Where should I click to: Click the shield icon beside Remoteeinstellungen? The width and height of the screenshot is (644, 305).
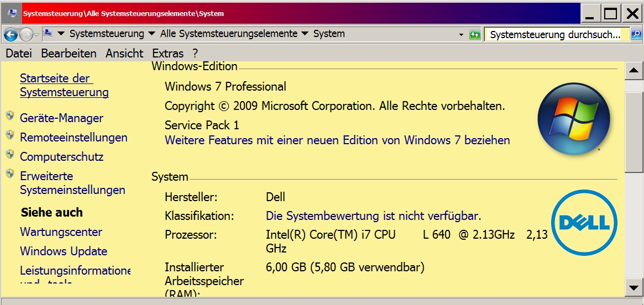click(x=10, y=136)
